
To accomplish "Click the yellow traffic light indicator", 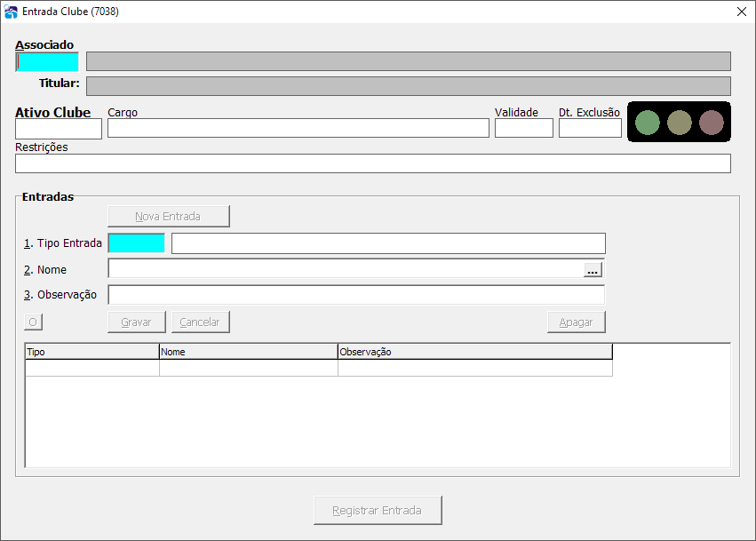I will tap(680, 123).
